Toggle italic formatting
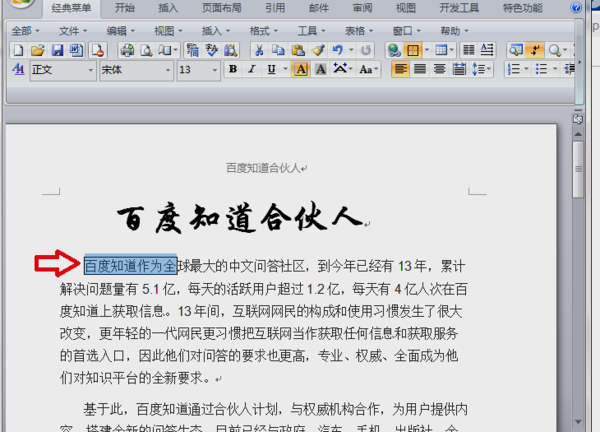 (252, 69)
